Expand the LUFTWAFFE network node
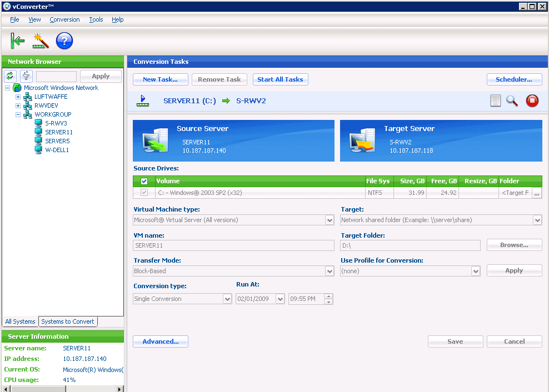The height and width of the screenshot is (392, 549). (18, 97)
